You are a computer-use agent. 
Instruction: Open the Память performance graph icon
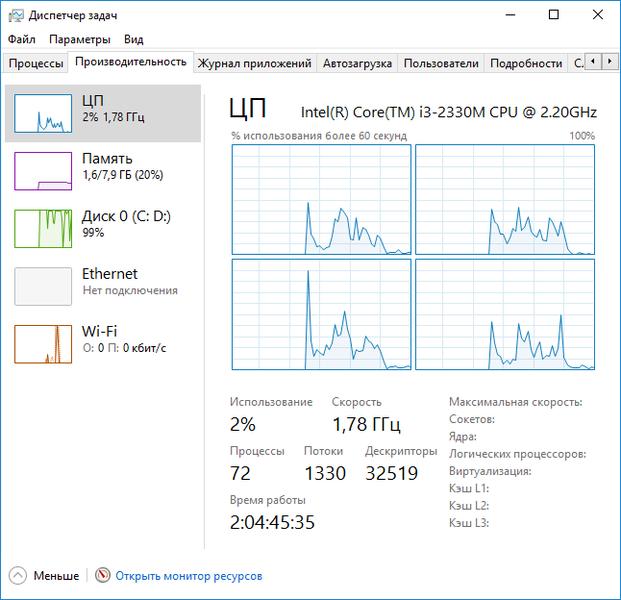(x=43, y=171)
